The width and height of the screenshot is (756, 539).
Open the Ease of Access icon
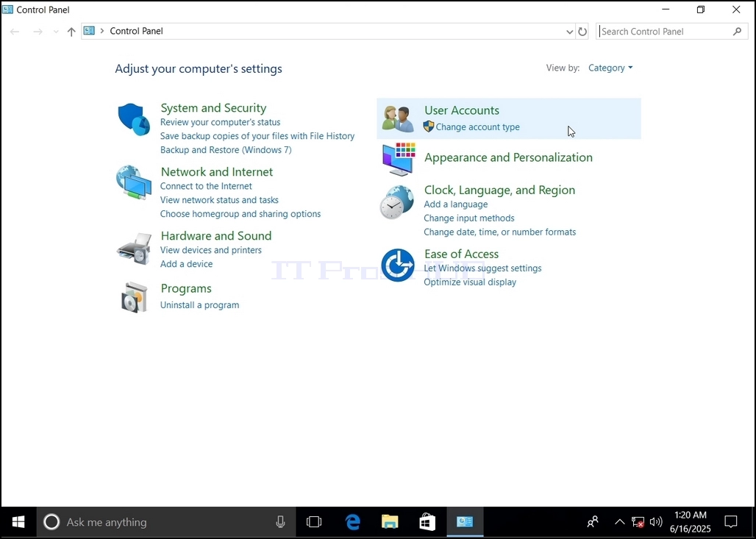tap(398, 265)
